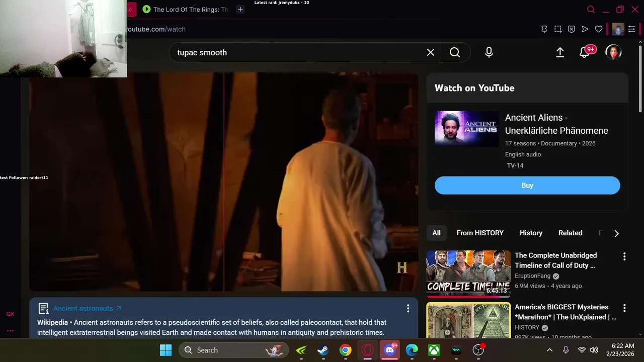The width and height of the screenshot is (644, 362).
Task: Switch to The Lord Of The Rings tab
Action: (x=186, y=9)
